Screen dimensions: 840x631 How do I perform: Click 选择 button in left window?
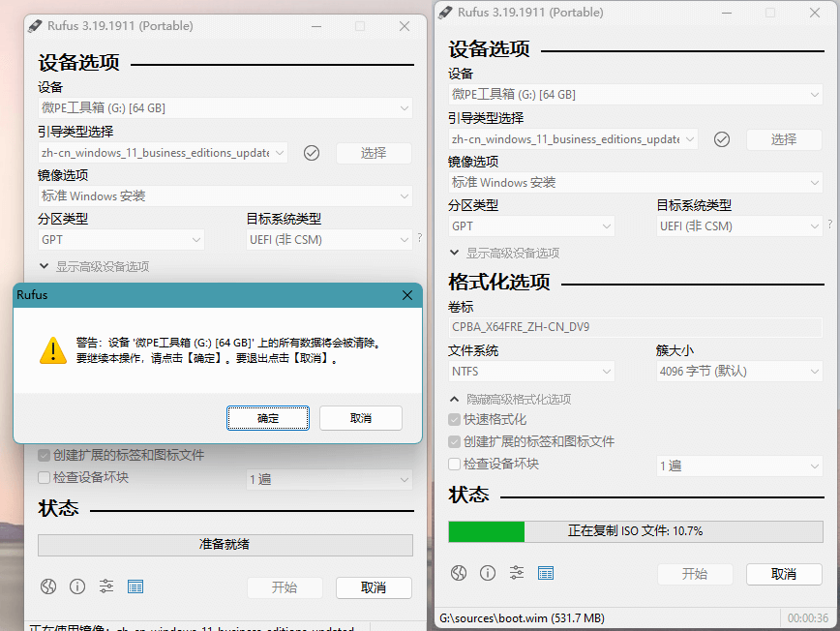[374, 153]
